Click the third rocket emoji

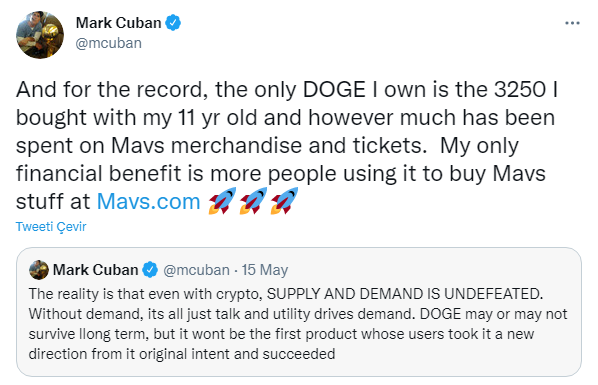point(284,201)
